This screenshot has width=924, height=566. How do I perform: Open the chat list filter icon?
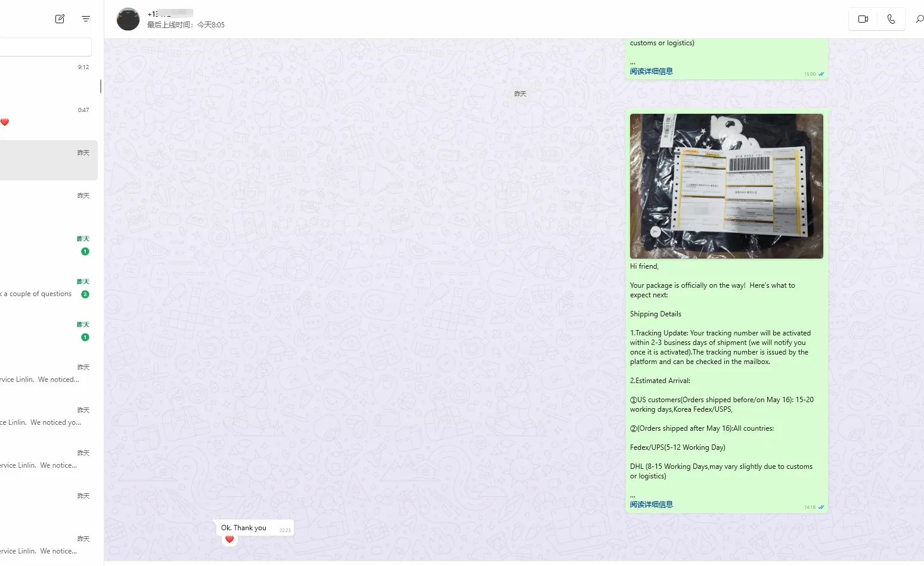point(86,19)
